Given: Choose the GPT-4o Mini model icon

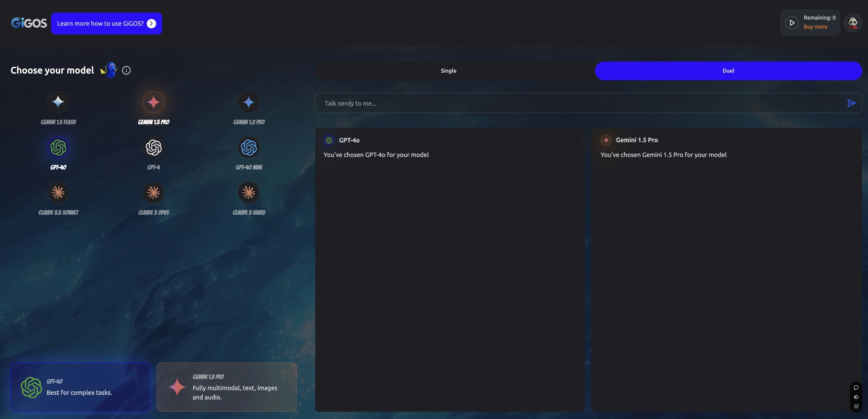Looking at the screenshot, I should (x=249, y=147).
